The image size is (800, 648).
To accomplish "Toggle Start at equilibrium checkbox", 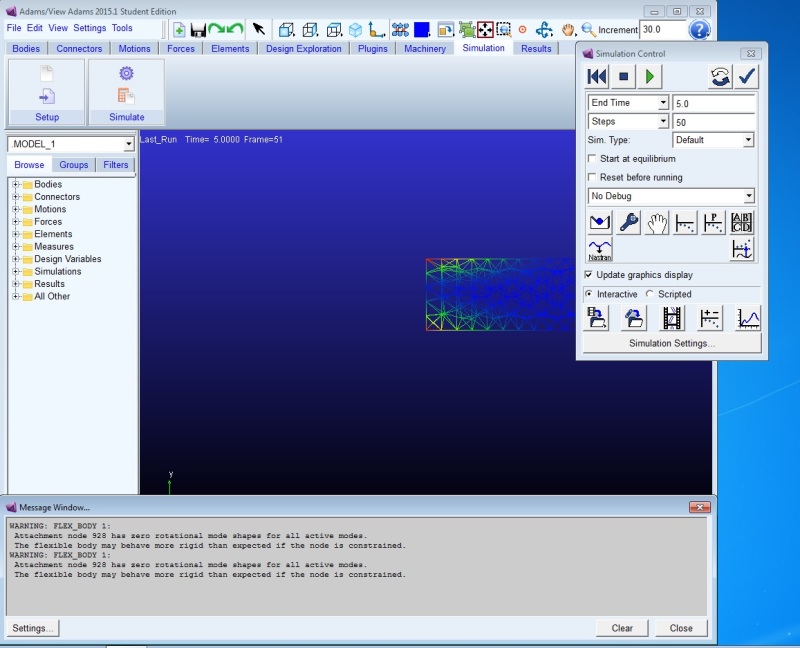I will (x=592, y=159).
